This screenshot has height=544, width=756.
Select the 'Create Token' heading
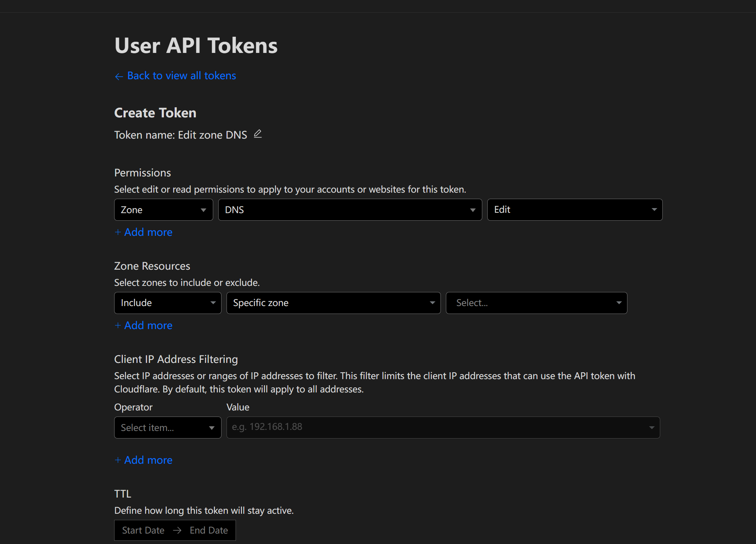[x=155, y=113]
